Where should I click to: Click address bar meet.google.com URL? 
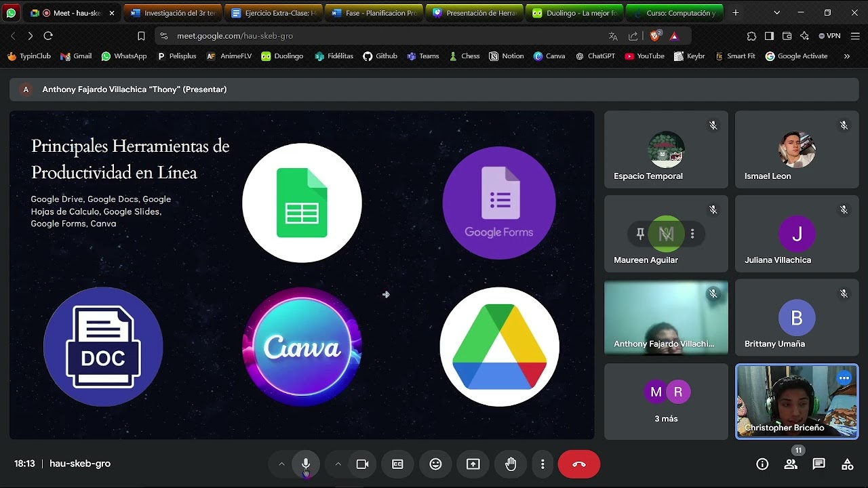235,36
